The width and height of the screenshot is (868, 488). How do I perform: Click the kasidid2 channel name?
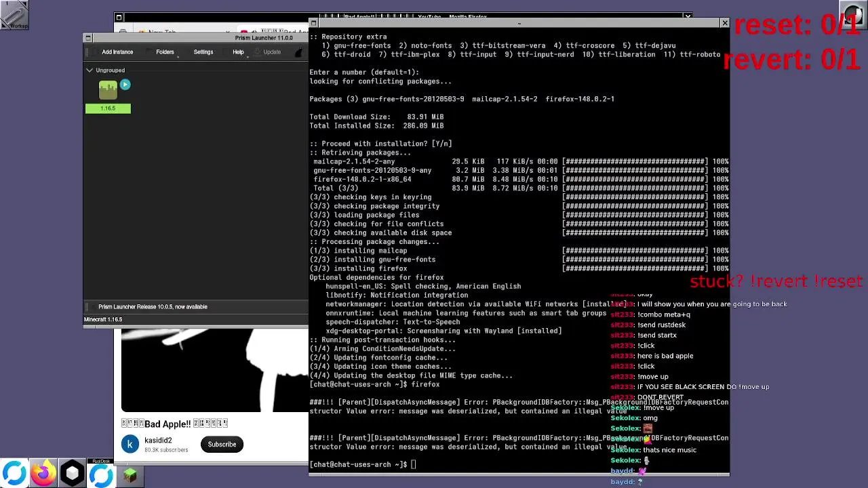click(x=158, y=441)
